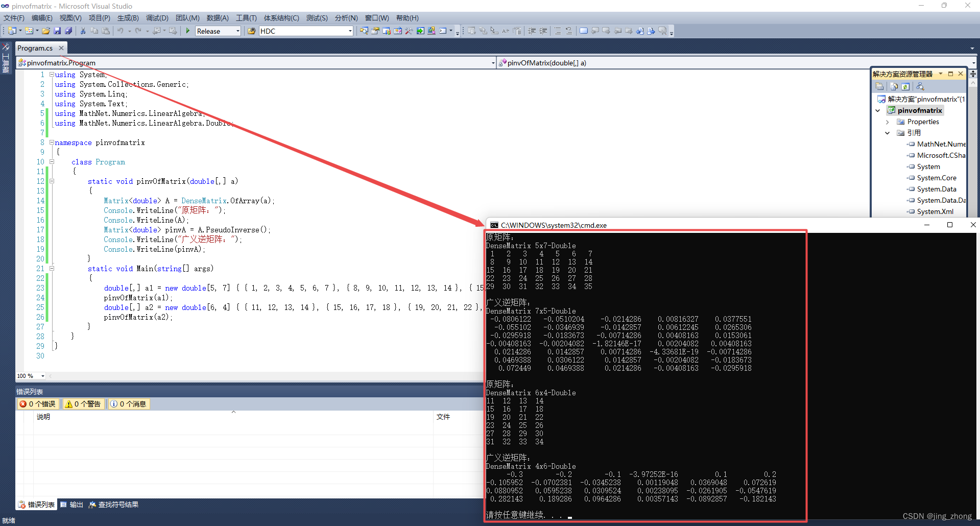The width and height of the screenshot is (980, 526).
Task: Click the Decrease Indent toolbar icon
Action: 532,31
